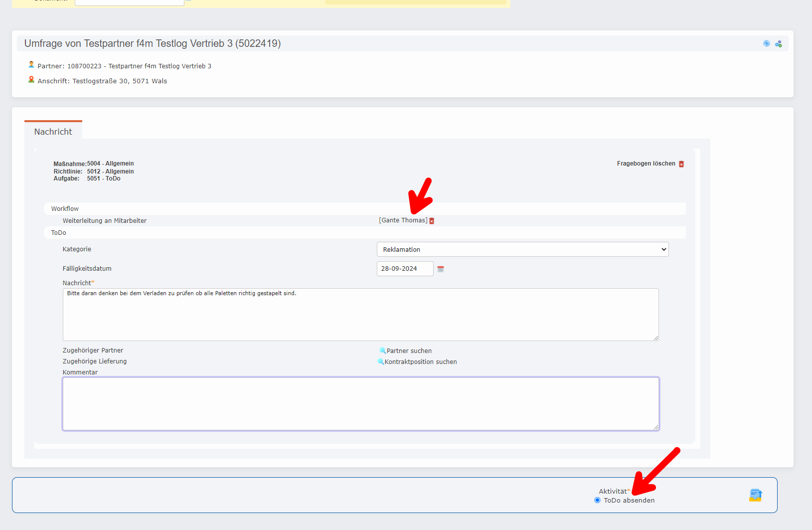Click the red delete icon beside Fragebogen löschen
812x530 pixels.
pyautogui.click(x=681, y=164)
